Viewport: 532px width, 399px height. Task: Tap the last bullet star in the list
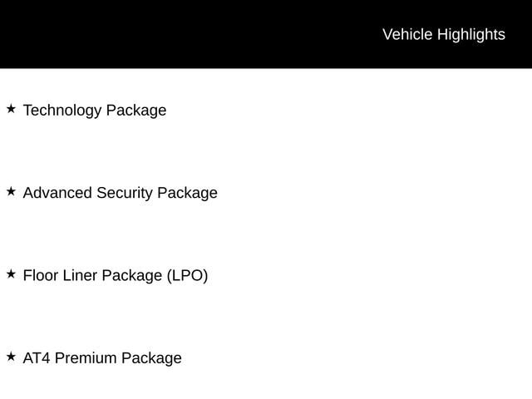(x=11, y=357)
